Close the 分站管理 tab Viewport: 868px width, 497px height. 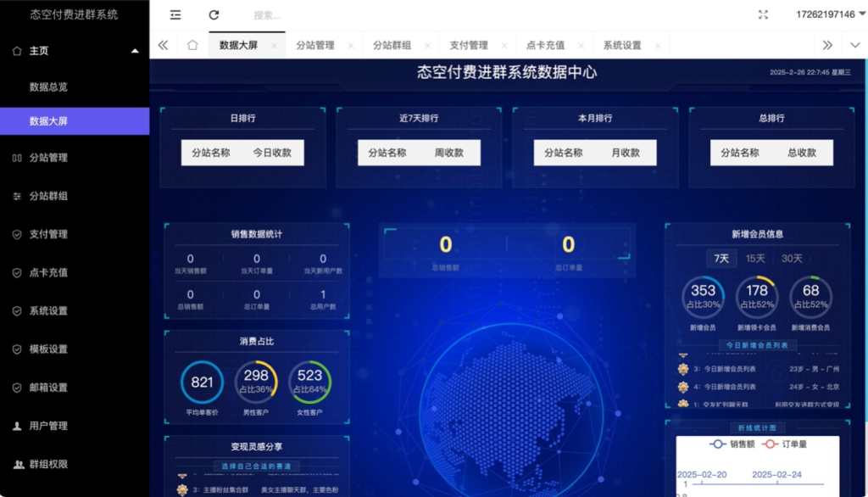351,46
